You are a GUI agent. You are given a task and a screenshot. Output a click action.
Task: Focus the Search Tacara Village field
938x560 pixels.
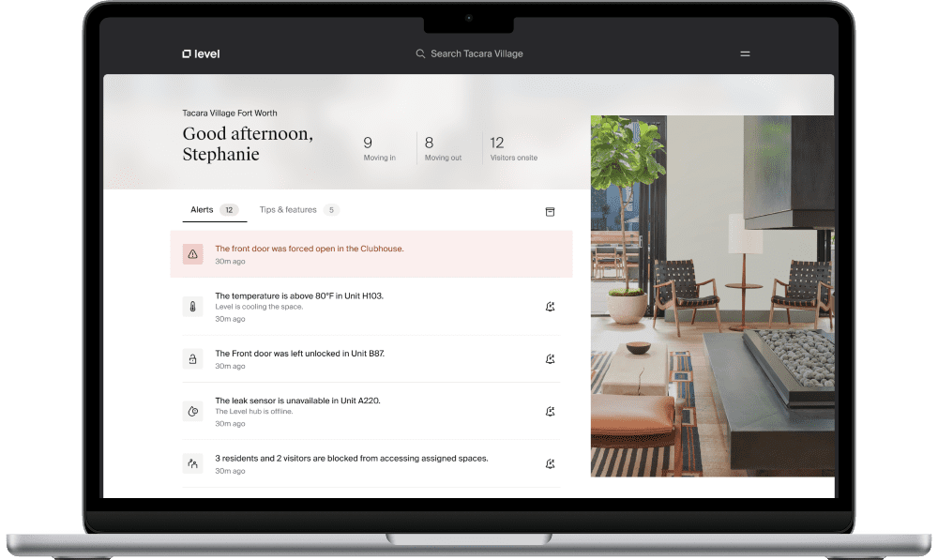click(470, 53)
